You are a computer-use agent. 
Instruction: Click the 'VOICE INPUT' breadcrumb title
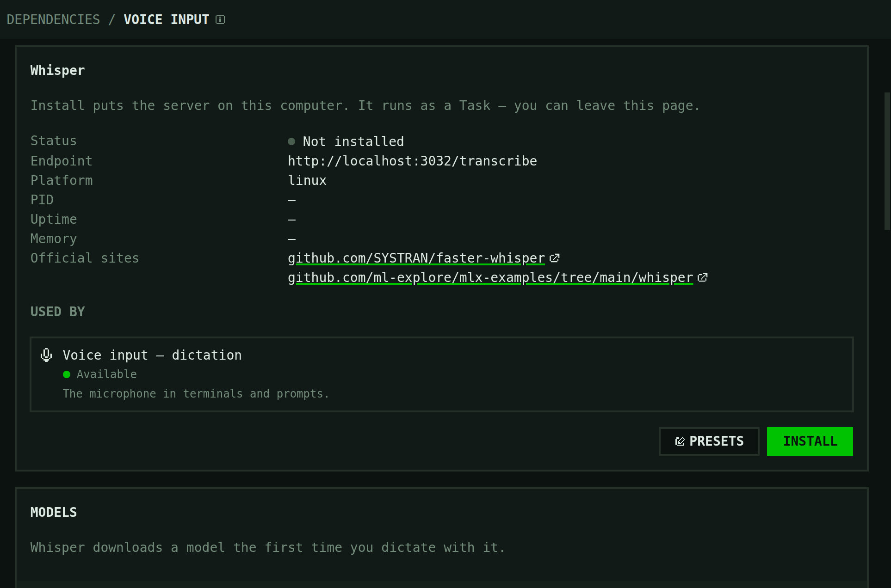167,19
